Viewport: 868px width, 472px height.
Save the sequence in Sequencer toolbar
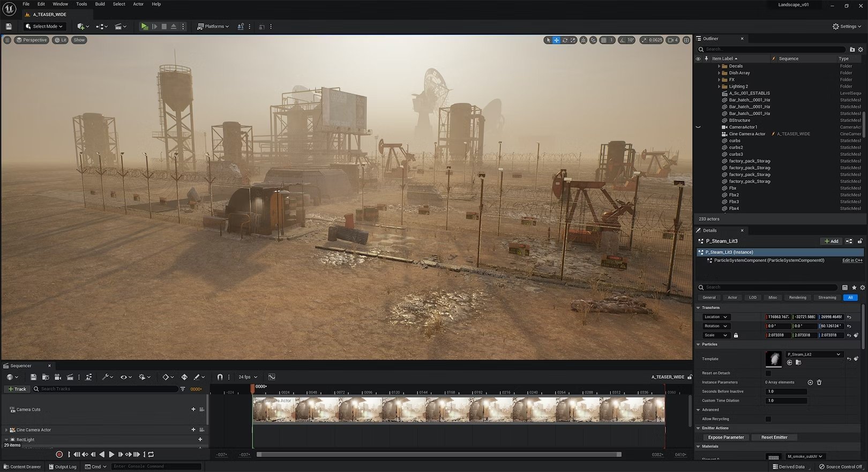[33, 377]
